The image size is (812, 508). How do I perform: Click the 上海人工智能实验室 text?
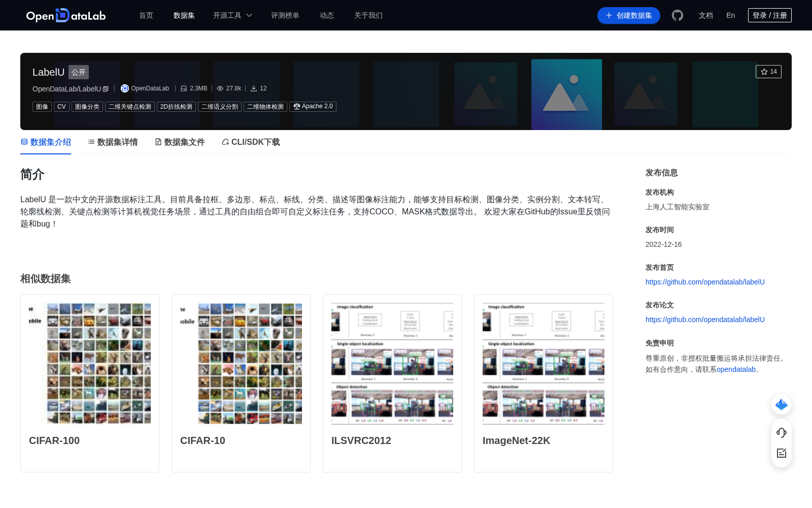coord(678,207)
